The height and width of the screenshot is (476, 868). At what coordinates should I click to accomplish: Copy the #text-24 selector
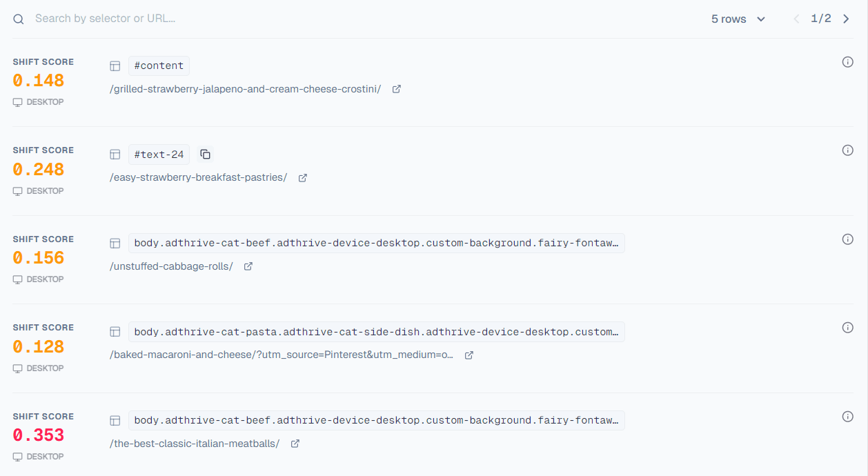205,155
